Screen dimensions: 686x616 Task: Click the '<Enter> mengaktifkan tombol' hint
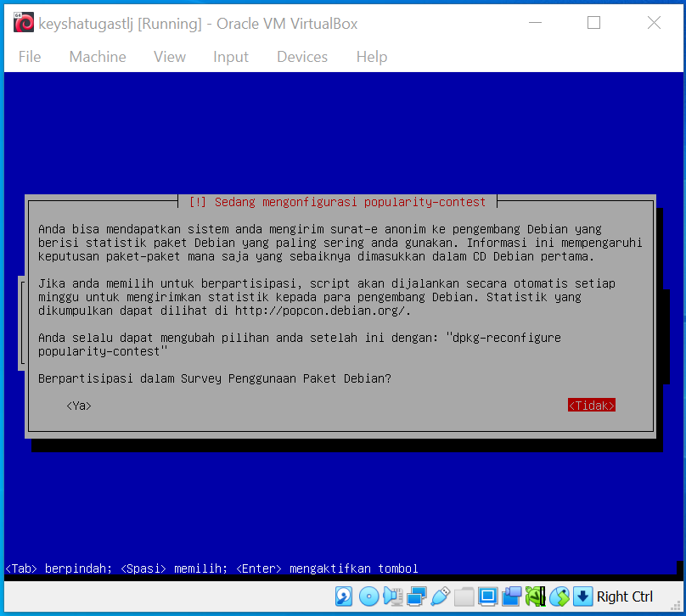(x=327, y=568)
